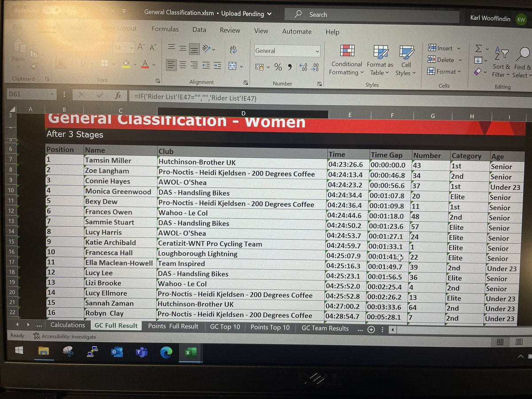Open the Find & Select menu
The width and height of the screenshot is (532, 399).
(522, 63)
